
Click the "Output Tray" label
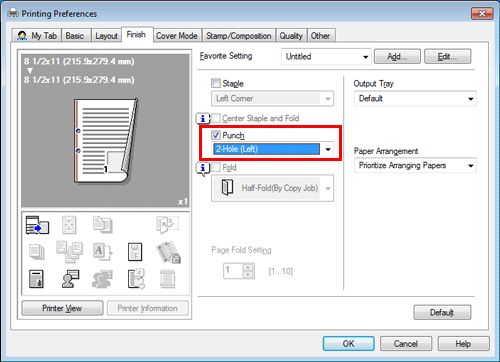(374, 83)
